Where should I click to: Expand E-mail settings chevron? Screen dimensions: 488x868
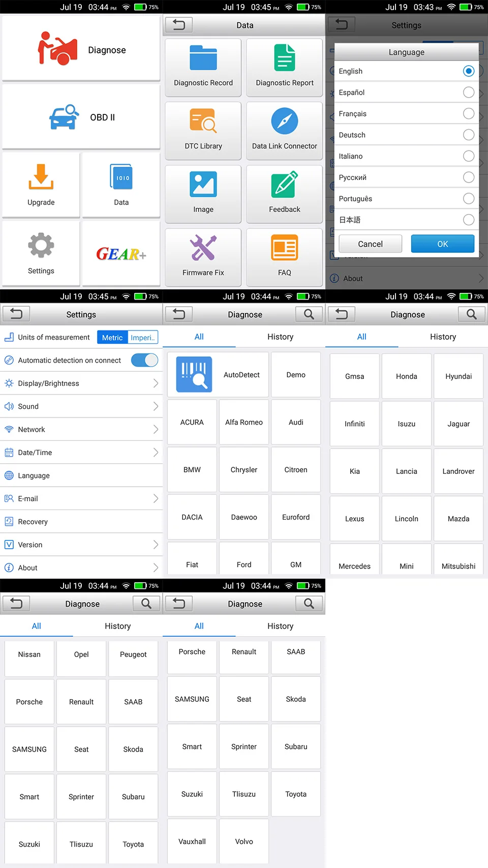(x=156, y=498)
